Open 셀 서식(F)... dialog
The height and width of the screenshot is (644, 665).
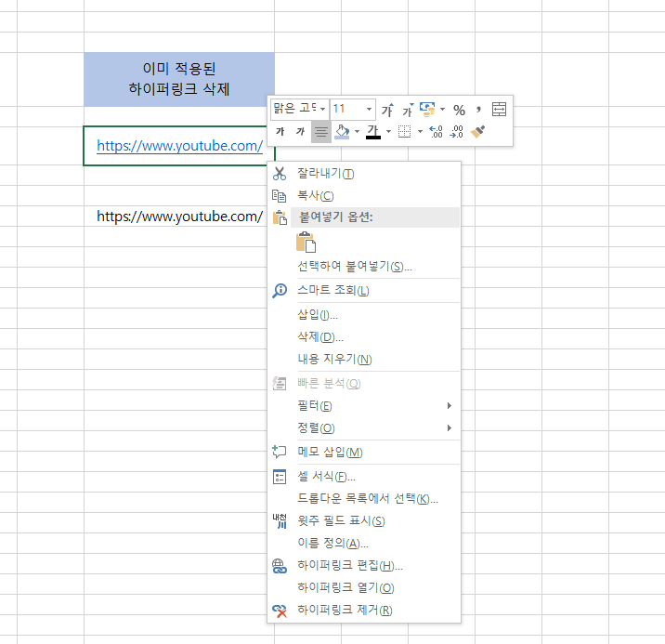click(364, 477)
